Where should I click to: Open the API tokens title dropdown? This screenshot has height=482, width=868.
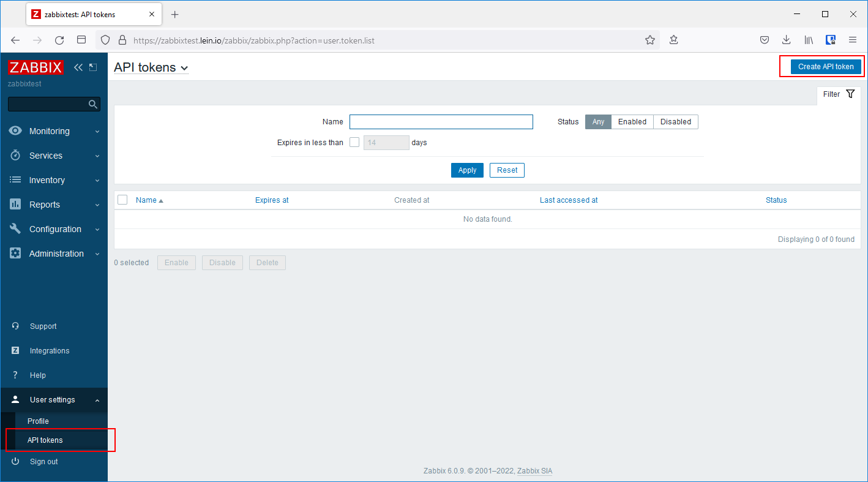(185, 68)
